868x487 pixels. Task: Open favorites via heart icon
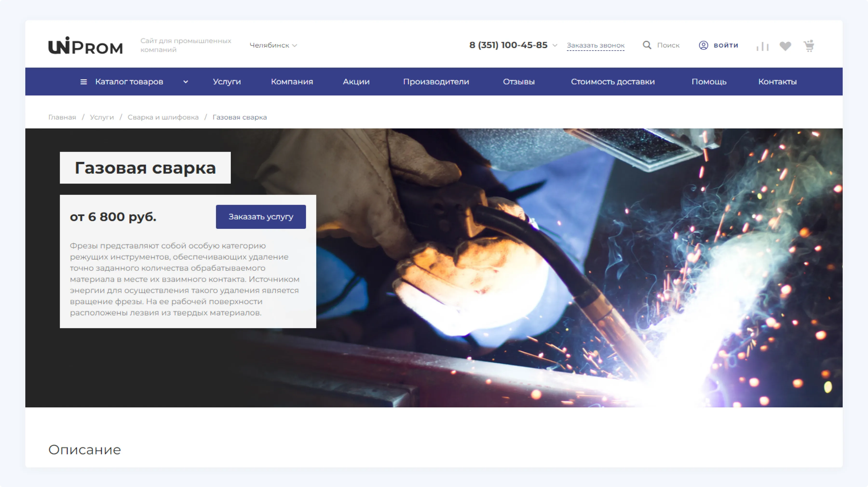click(x=785, y=46)
